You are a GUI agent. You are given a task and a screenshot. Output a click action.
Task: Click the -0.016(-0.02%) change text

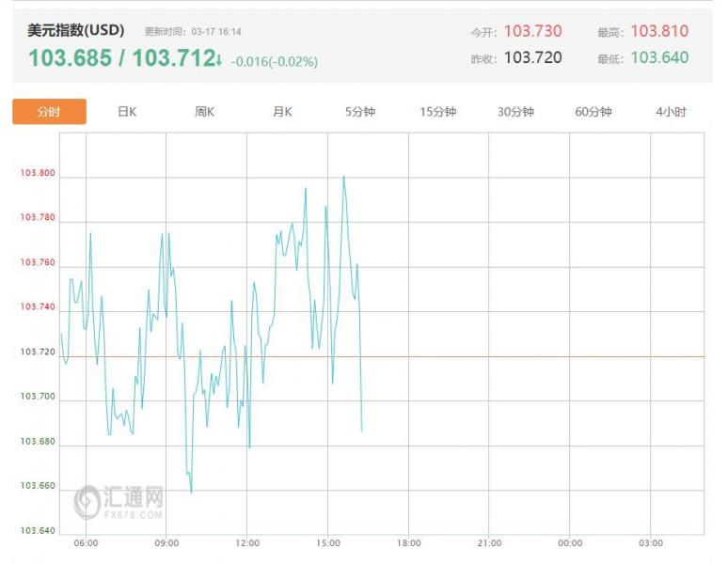275,62
